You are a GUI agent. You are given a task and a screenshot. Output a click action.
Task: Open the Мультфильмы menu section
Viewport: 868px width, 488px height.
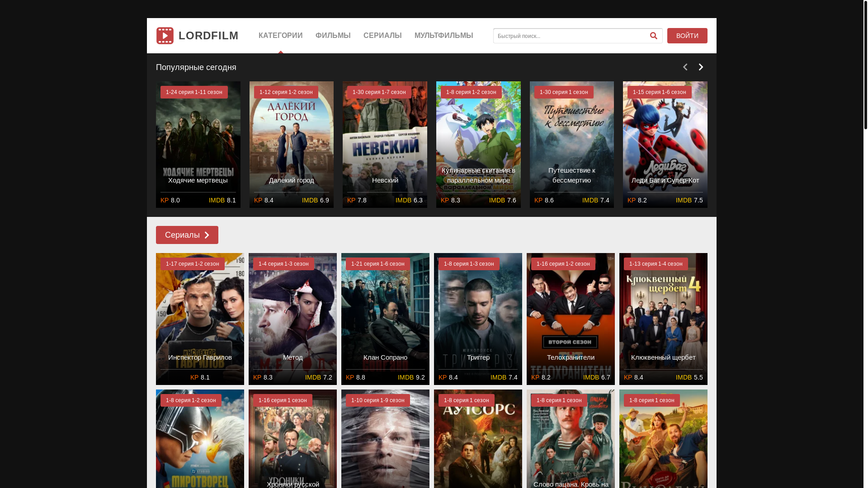click(x=443, y=36)
